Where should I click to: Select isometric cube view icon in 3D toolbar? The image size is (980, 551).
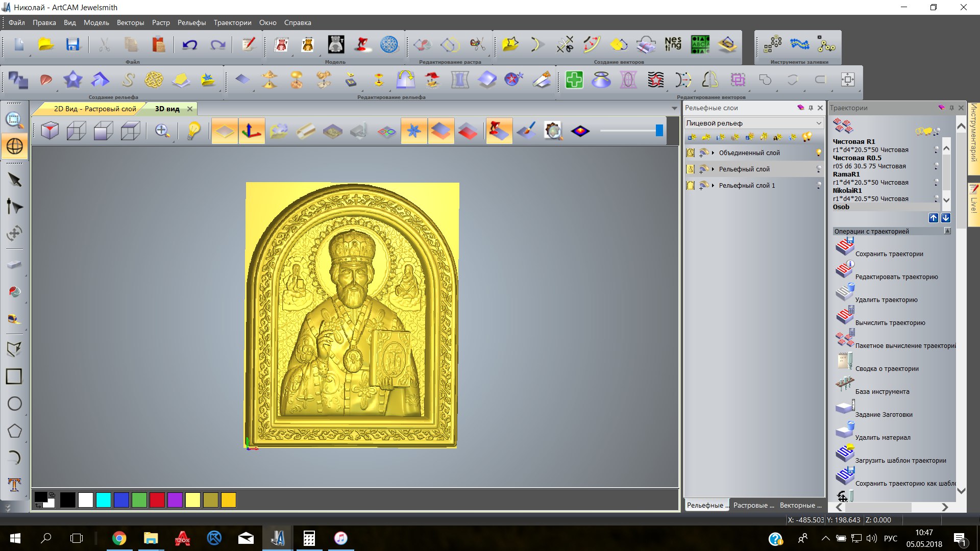tap(50, 131)
